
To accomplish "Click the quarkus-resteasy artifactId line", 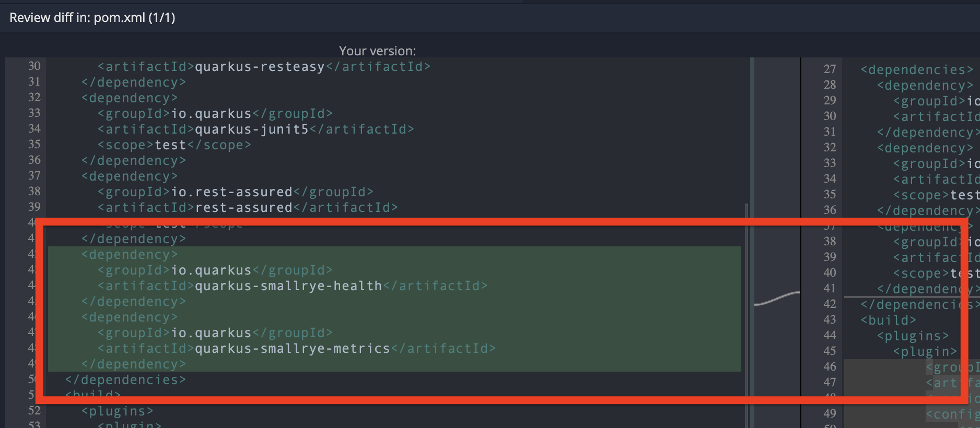I will click(264, 67).
